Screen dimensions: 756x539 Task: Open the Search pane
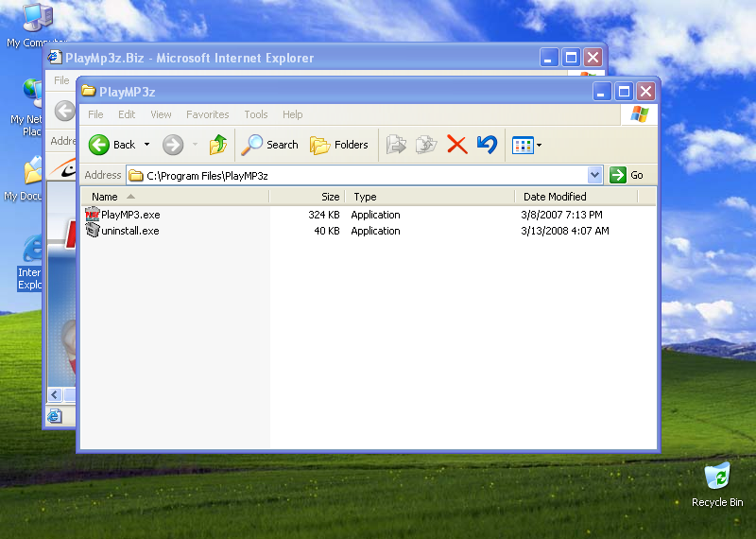(x=269, y=145)
